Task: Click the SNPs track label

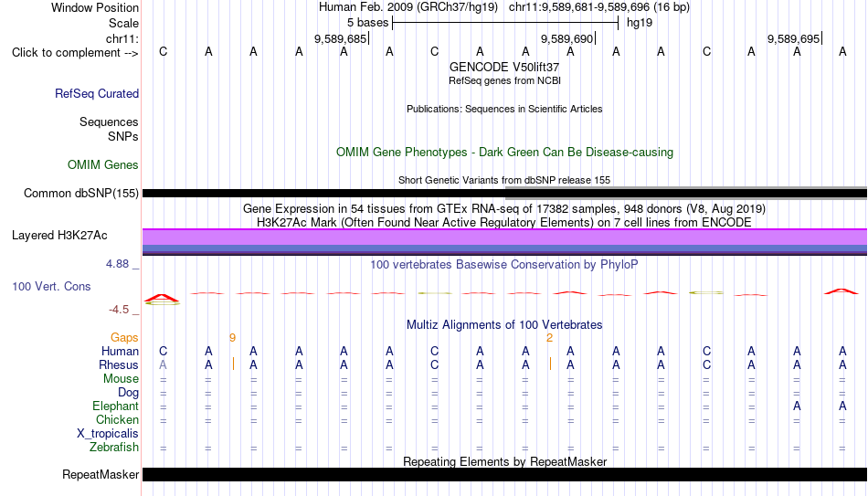Action: 123,136
